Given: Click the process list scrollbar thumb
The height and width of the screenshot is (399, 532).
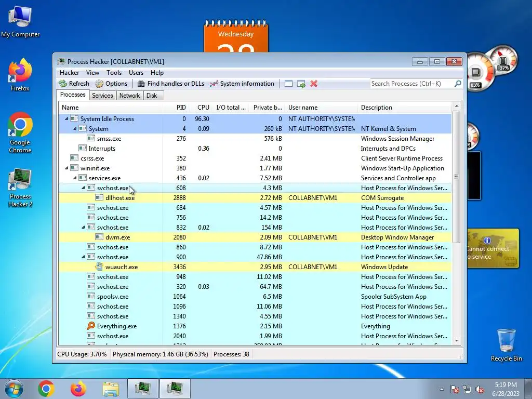Looking at the screenshot, I should click(x=456, y=177).
